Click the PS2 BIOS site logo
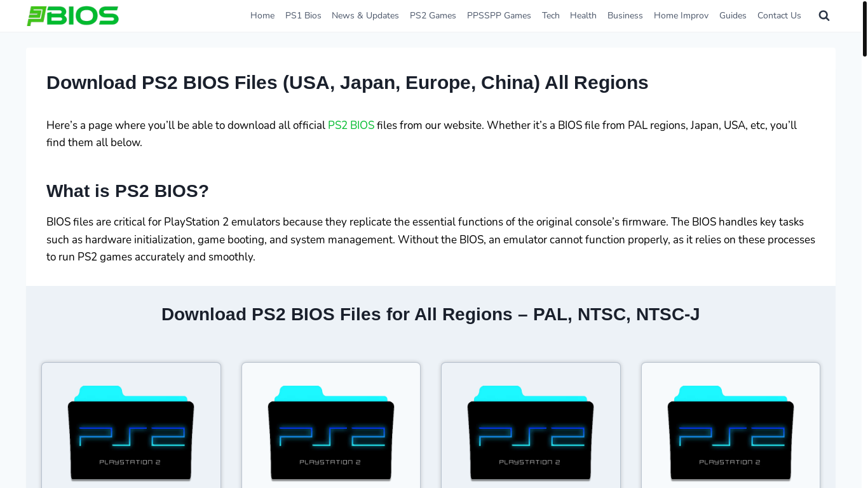The height and width of the screenshot is (488, 868). click(72, 16)
